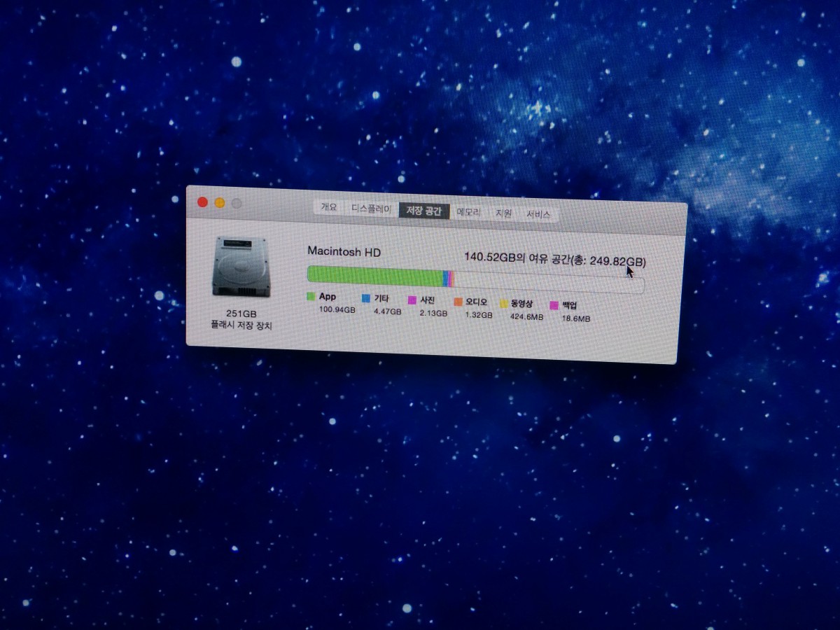Open the 지원 tab

504,213
